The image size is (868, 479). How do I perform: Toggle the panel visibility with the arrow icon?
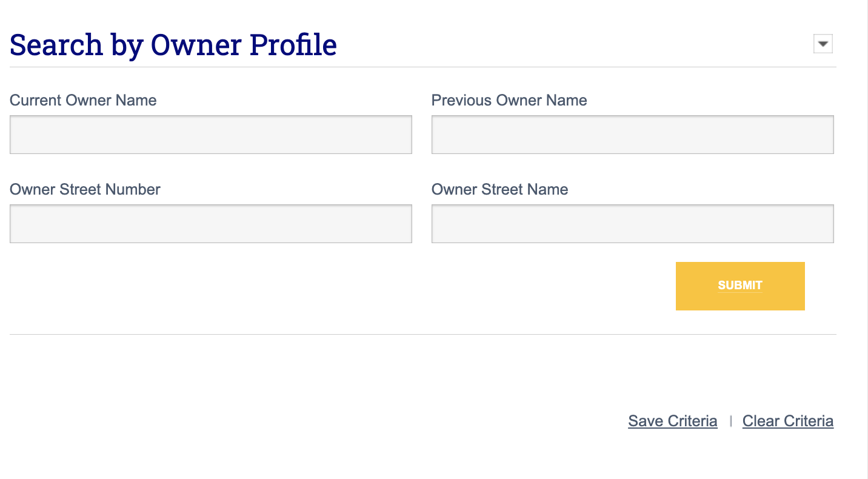(823, 43)
